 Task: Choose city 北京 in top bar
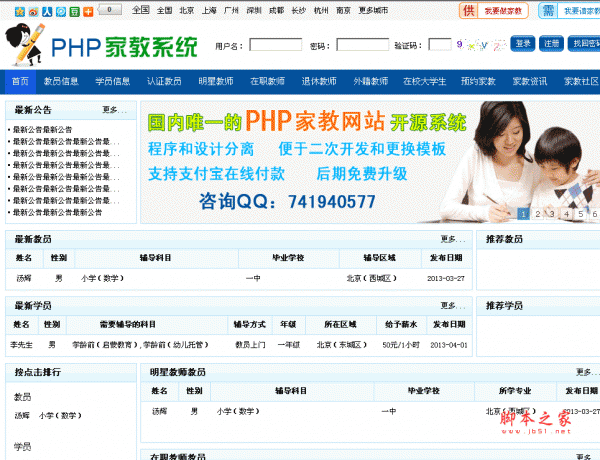(x=187, y=11)
